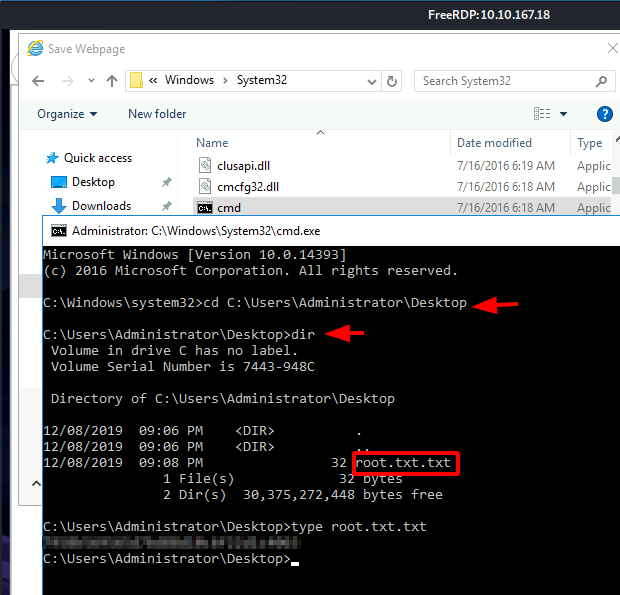
Task: Click the cmd prompt cursor on last line
Action: pyautogui.click(x=295, y=563)
